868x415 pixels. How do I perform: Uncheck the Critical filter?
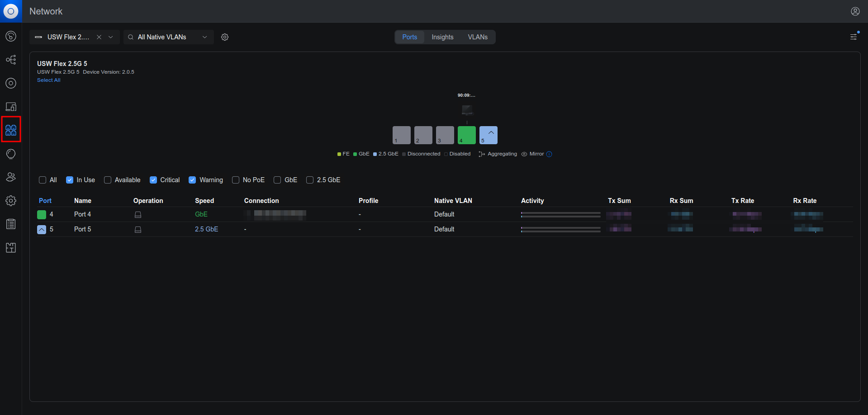click(153, 180)
